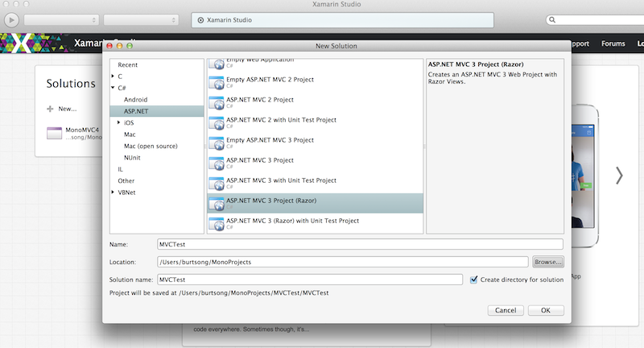The width and height of the screenshot is (644, 348).
Task: Select Empty ASP.NET MVC 3 Project template text
Action: click(270, 139)
